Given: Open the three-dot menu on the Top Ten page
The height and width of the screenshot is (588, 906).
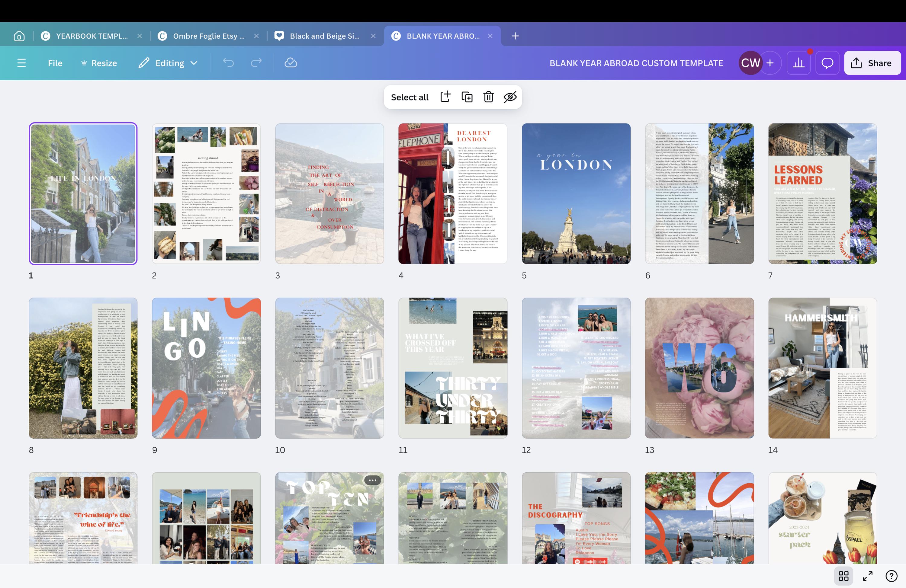Looking at the screenshot, I should pyautogui.click(x=372, y=480).
